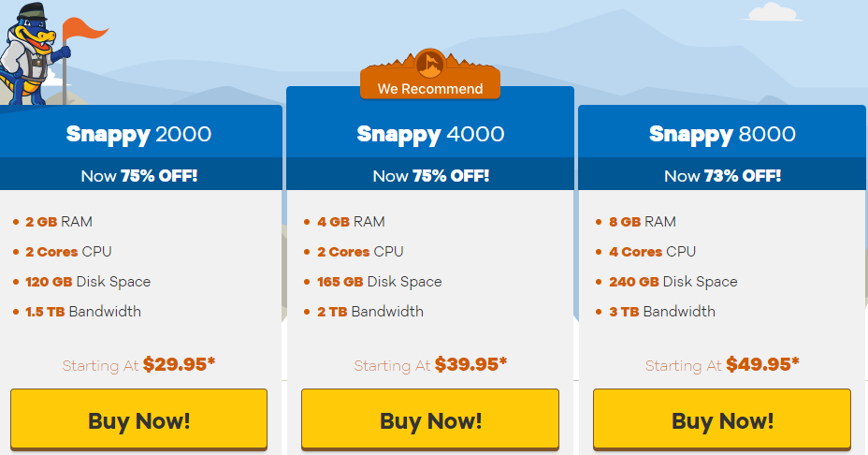The height and width of the screenshot is (455, 868).
Task: Click the Snappy 8000 Buy Now button
Action: pyautogui.click(x=722, y=419)
